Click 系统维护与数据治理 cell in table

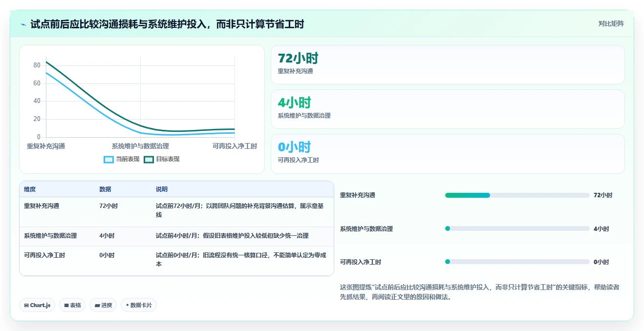click(50, 236)
